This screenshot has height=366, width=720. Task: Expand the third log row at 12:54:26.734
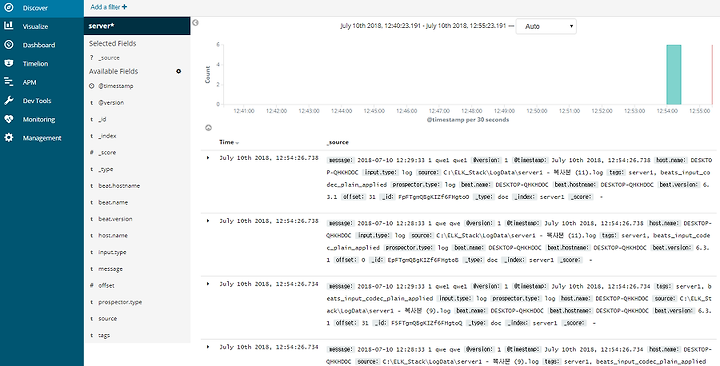point(208,284)
